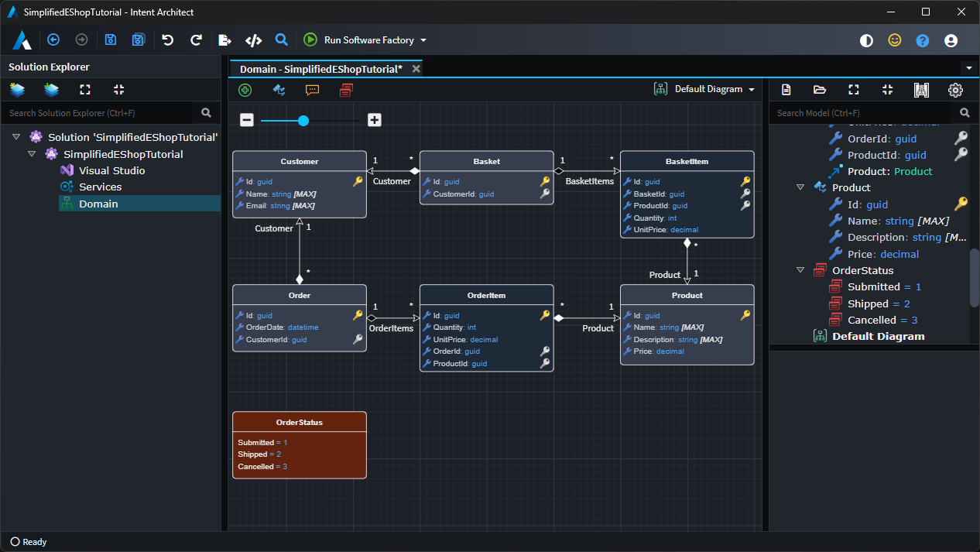Select the OrderItem class header on the diagram
Image resolution: width=980 pixels, height=552 pixels.
(x=487, y=295)
